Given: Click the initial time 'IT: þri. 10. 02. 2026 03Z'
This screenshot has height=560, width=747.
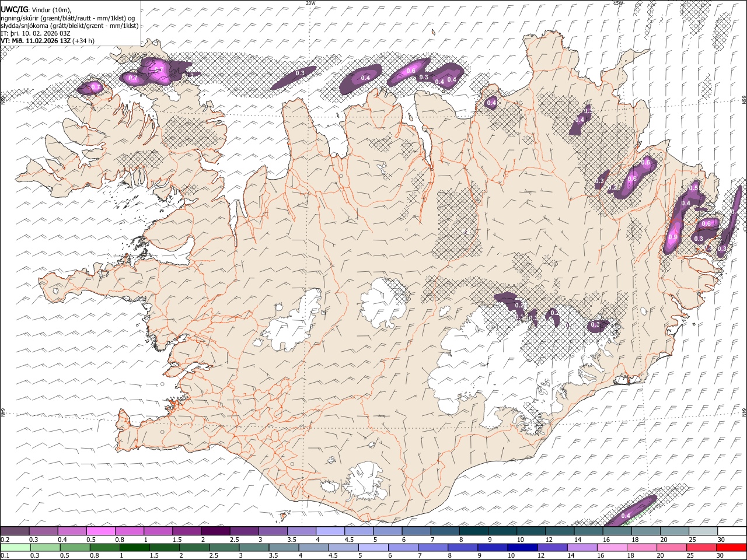Looking at the screenshot, I should click(x=36, y=33).
